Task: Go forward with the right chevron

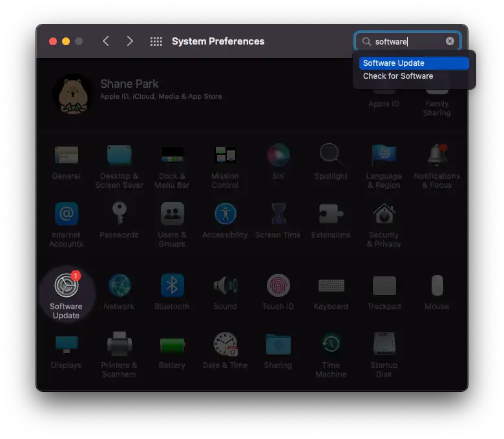Action: point(130,41)
